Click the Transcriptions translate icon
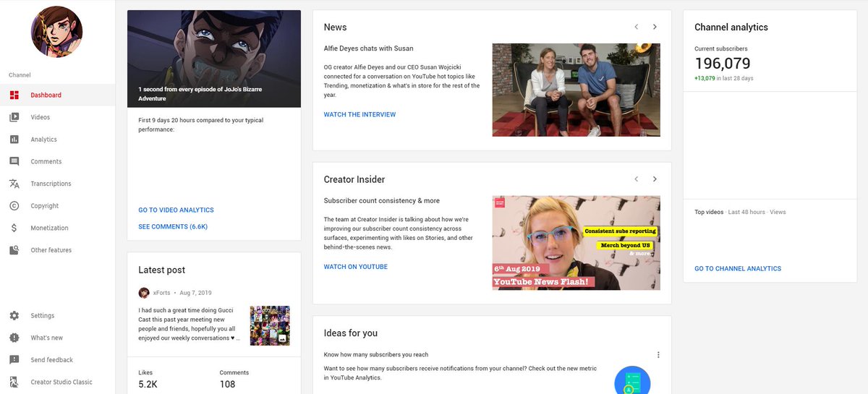The width and height of the screenshot is (868, 394). tap(14, 184)
